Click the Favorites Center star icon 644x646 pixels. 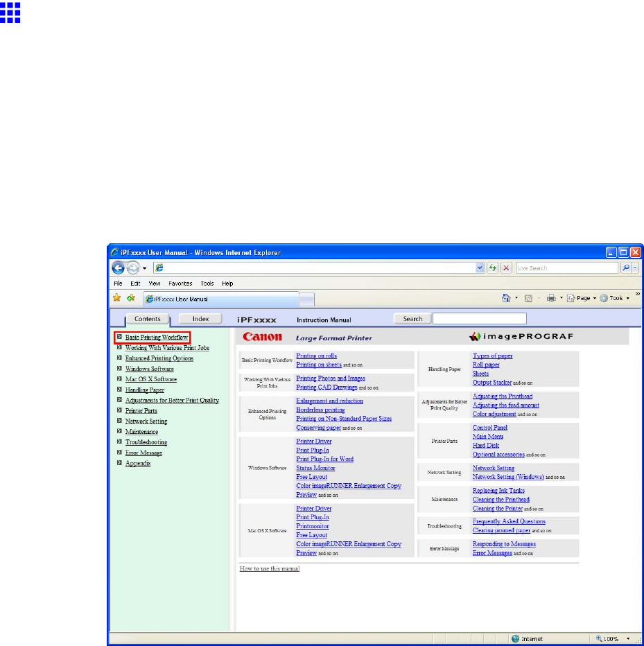click(x=117, y=298)
